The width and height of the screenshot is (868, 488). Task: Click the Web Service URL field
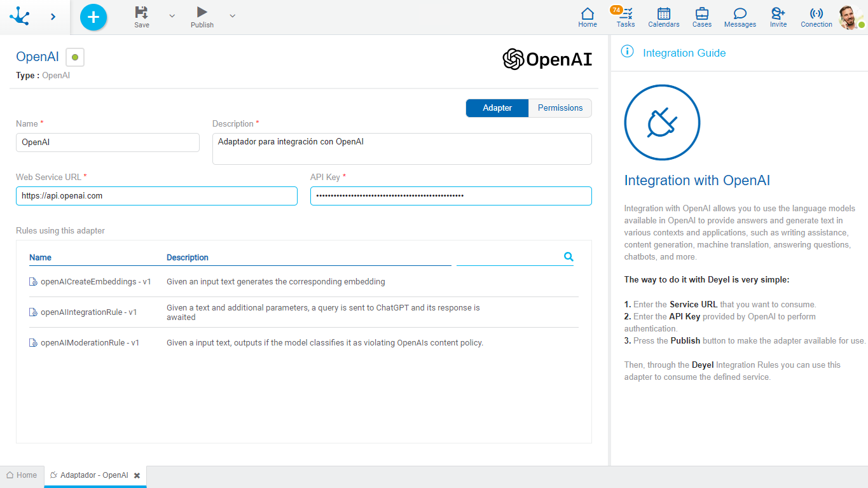(156, 196)
